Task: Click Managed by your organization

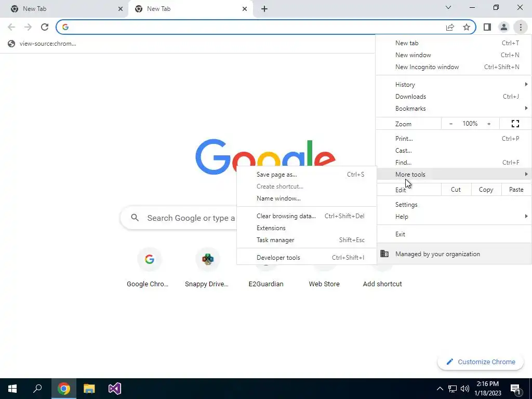Action: coord(454,254)
